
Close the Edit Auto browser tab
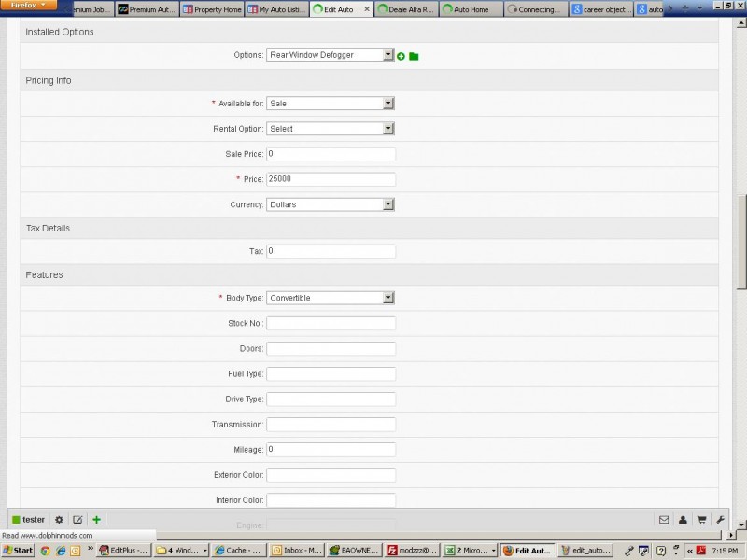click(x=367, y=9)
